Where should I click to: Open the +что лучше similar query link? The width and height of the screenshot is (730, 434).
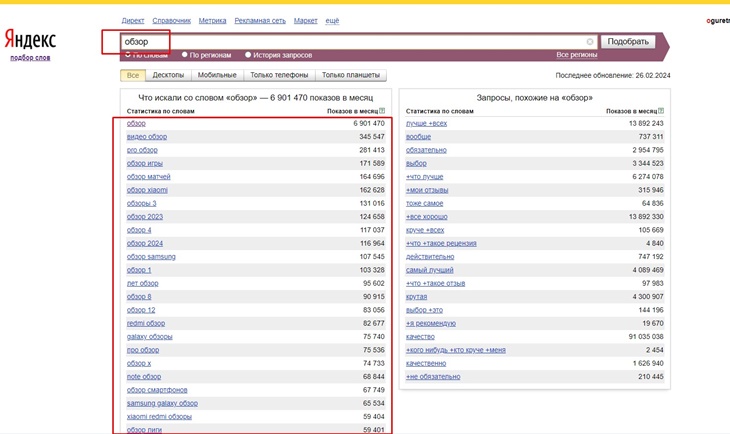[425, 176]
